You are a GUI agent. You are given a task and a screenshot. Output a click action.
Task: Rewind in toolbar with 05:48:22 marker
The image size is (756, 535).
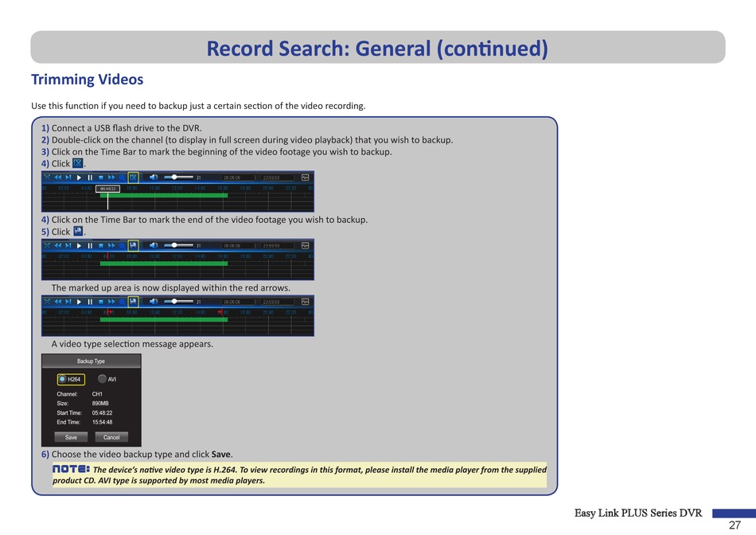click(58, 178)
